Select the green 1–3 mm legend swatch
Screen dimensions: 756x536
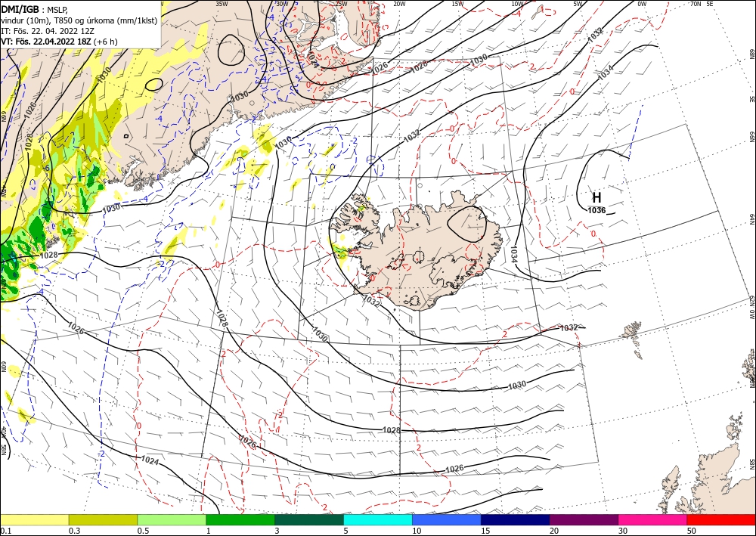240,519
